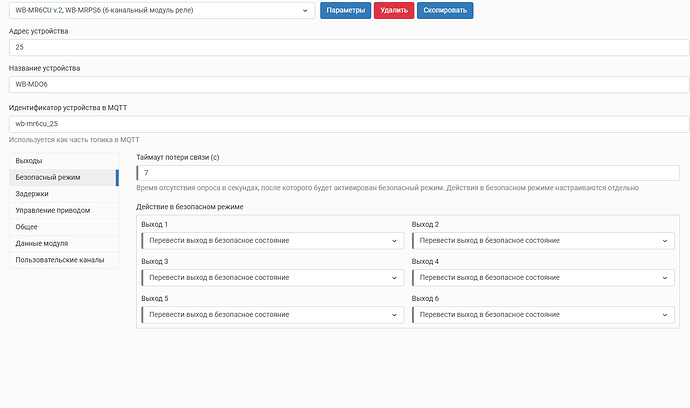Expand the Выход 6 action dropdown
The image size is (690, 408).
click(x=542, y=315)
